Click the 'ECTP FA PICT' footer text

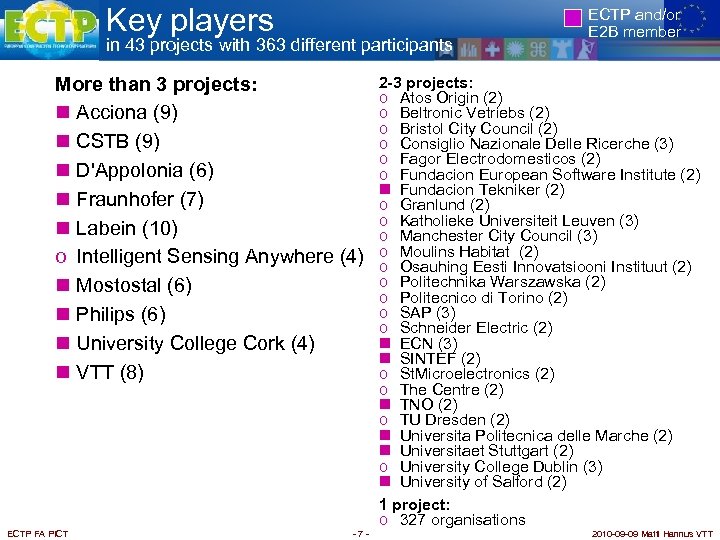click(38, 534)
